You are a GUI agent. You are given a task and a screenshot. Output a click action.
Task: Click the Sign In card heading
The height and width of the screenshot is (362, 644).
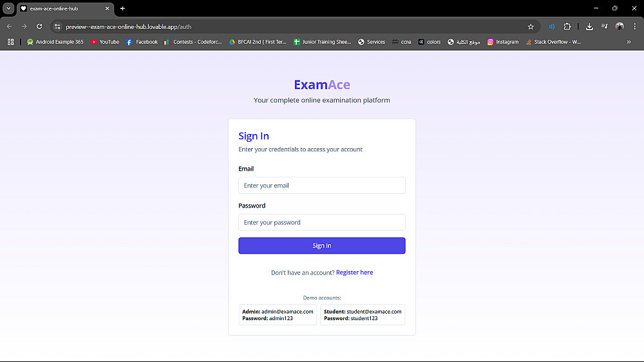(x=254, y=136)
